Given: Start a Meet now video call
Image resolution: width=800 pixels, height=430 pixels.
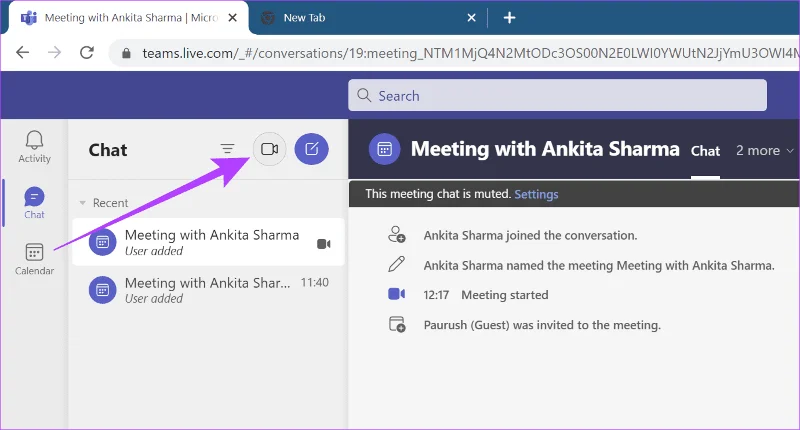Looking at the screenshot, I should point(269,149).
